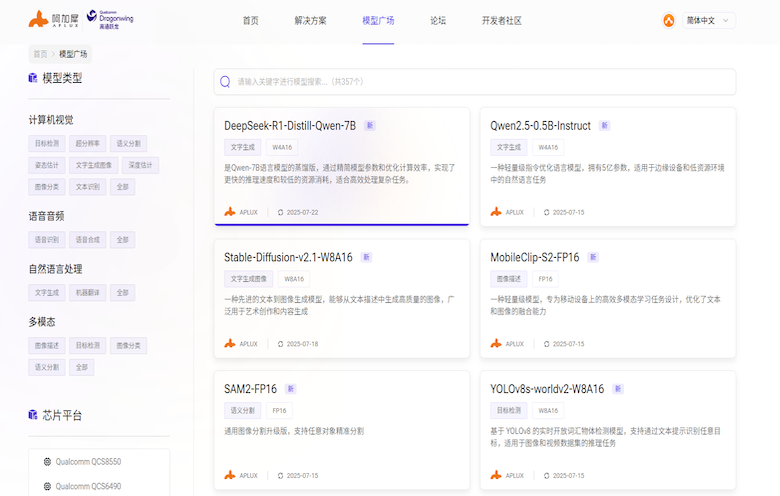The image size is (780, 496).
Task: Toggle the 文字生成图像 filter in the sidebar
Action: coord(94,165)
